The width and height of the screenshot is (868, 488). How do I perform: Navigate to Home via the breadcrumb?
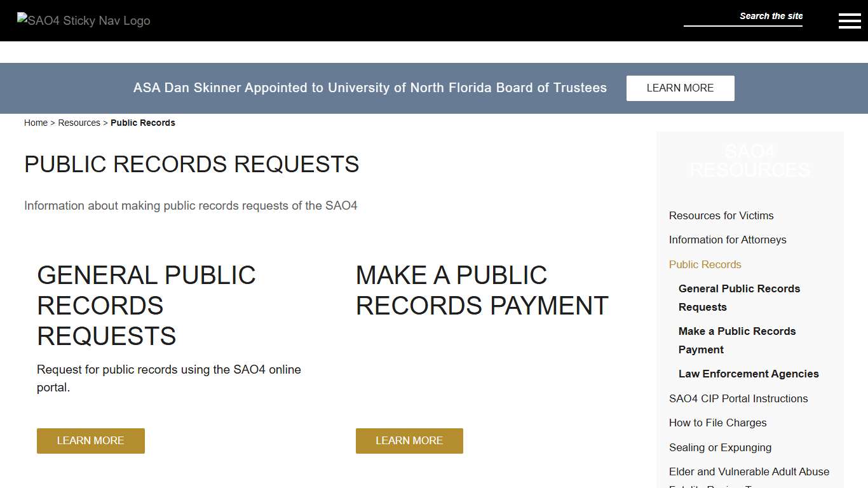(x=36, y=123)
